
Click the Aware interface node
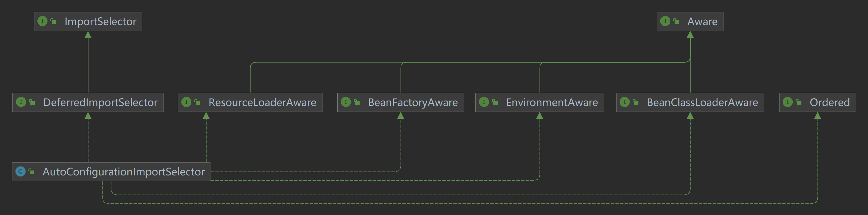(x=690, y=22)
